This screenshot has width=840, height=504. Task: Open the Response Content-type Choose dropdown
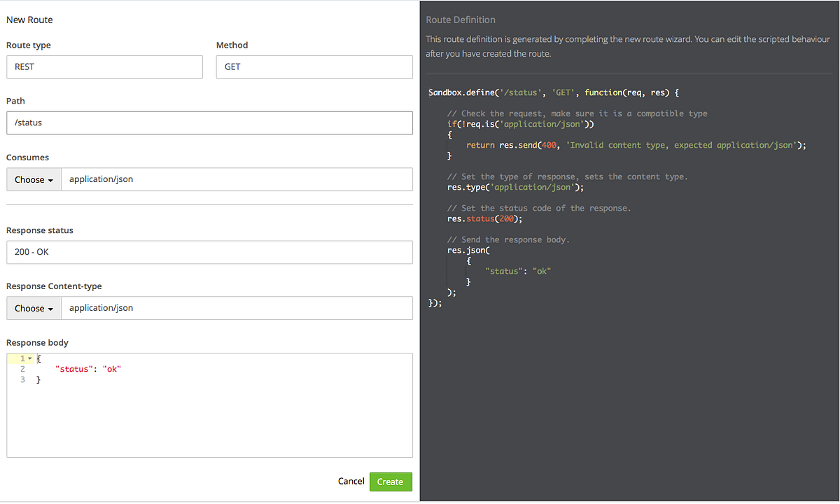pos(33,308)
